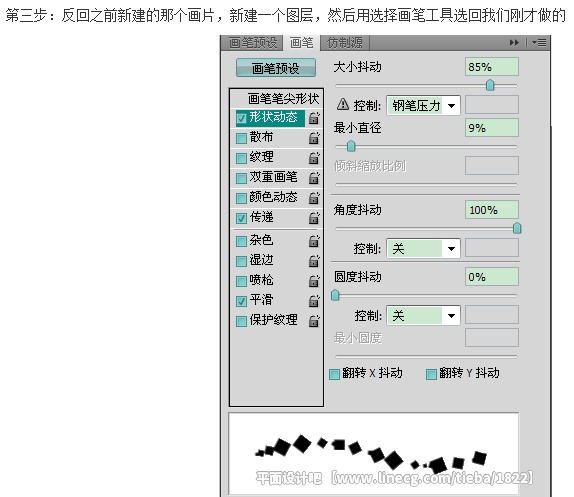This screenshot has width=574, height=497.
Task: Open the 钢笔压力 control dropdown
Action: 423,106
